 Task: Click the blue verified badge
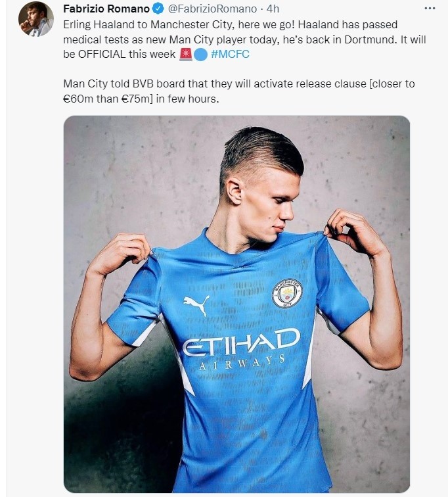click(x=158, y=9)
